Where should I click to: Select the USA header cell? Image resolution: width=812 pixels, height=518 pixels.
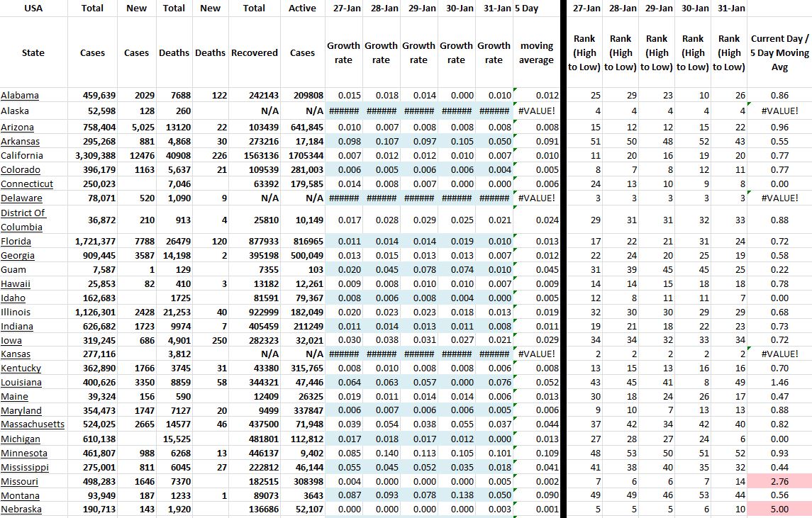point(33,9)
